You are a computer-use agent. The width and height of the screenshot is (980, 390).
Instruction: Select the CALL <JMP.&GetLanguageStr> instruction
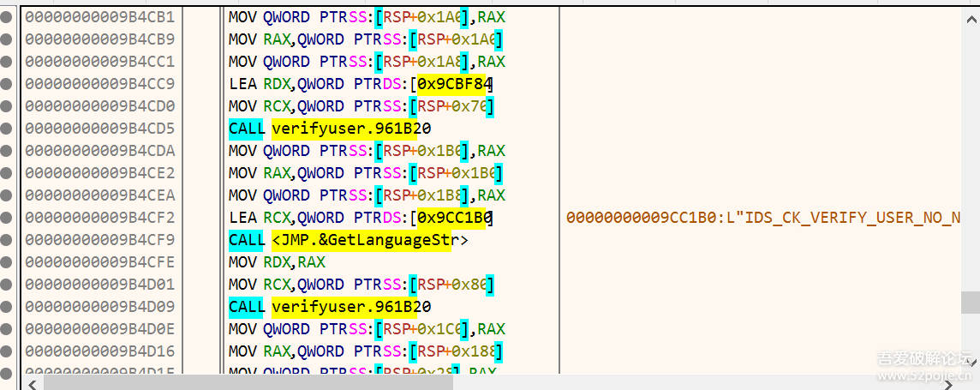point(348,240)
